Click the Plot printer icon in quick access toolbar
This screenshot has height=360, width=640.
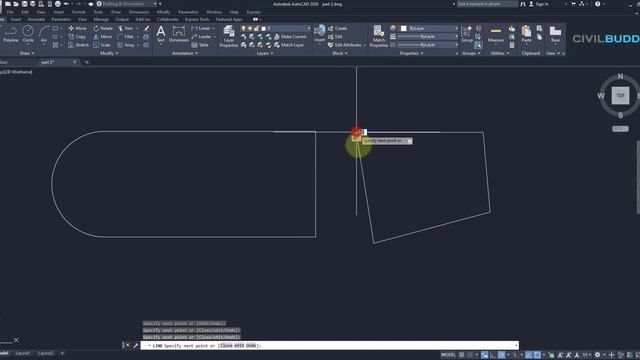(x=58, y=4)
